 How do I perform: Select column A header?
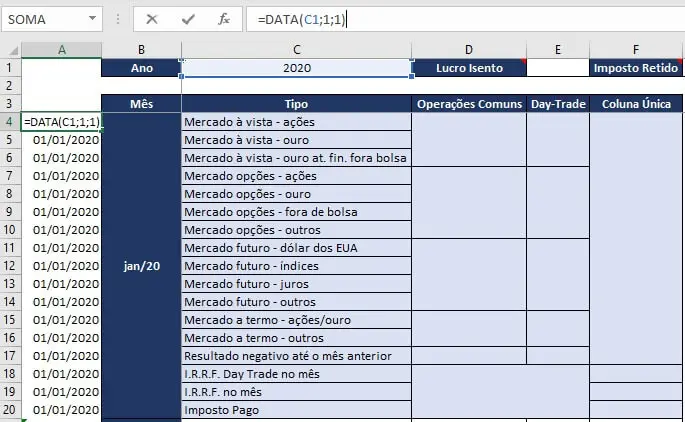(x=62, y=50)
